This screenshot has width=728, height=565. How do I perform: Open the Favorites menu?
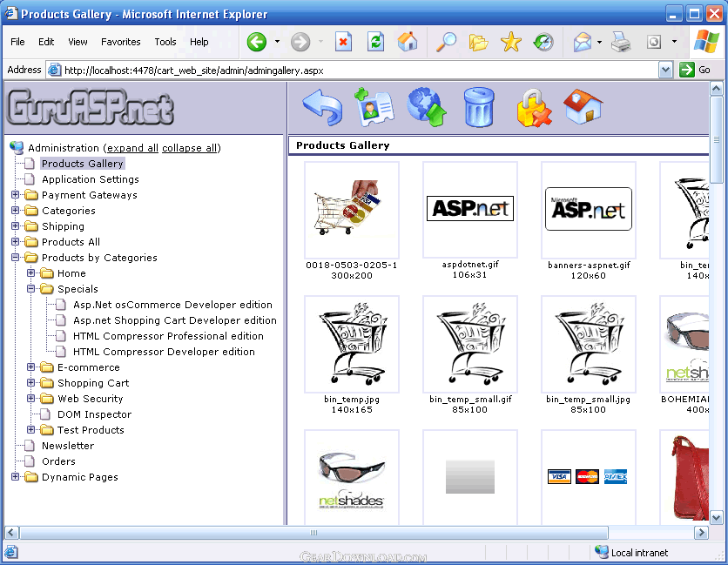[121, 42]
